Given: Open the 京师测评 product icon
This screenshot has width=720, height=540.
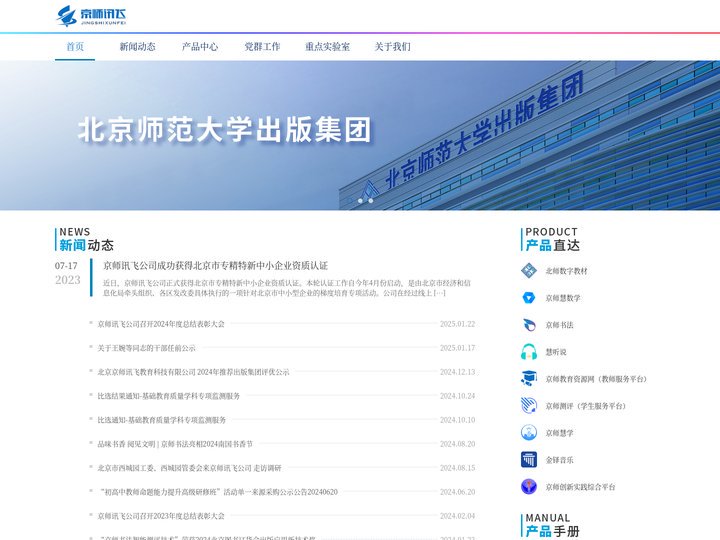Looking at the screenshot, I should (529, 405).
